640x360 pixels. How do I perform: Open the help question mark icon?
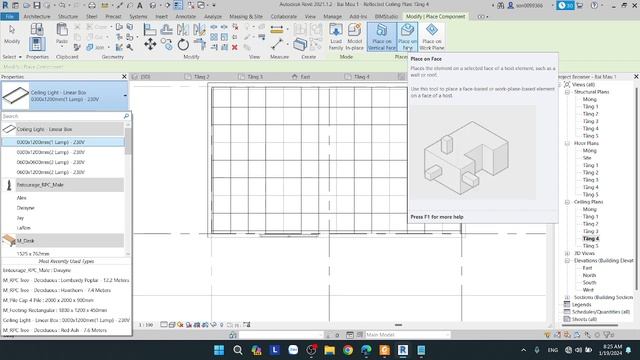594,5
